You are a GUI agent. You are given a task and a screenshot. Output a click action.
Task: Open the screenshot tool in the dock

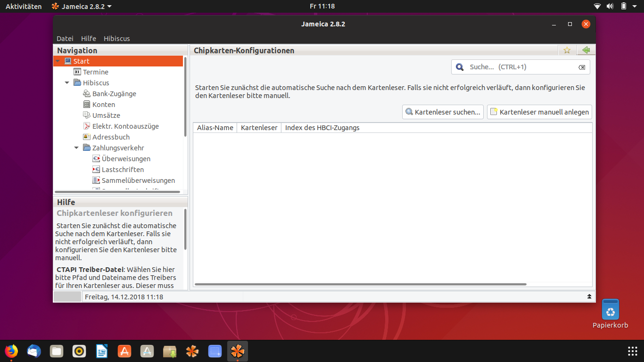(215, 351)
